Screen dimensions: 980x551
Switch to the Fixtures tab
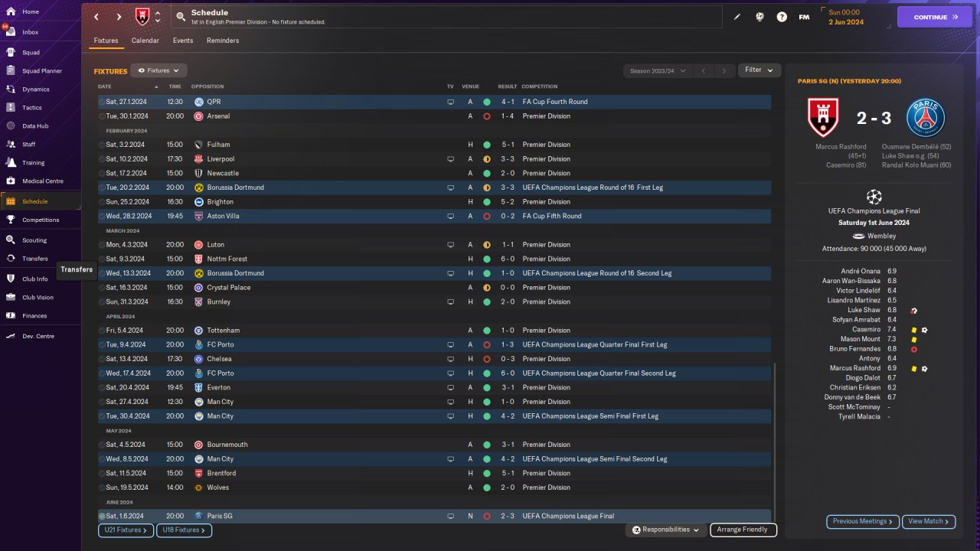[x=106, y=41]
